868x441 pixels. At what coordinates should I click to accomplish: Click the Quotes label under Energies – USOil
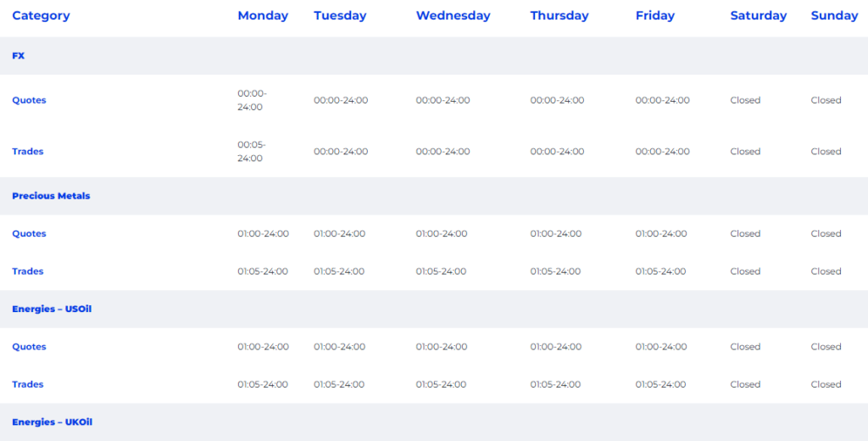(29, 347)
